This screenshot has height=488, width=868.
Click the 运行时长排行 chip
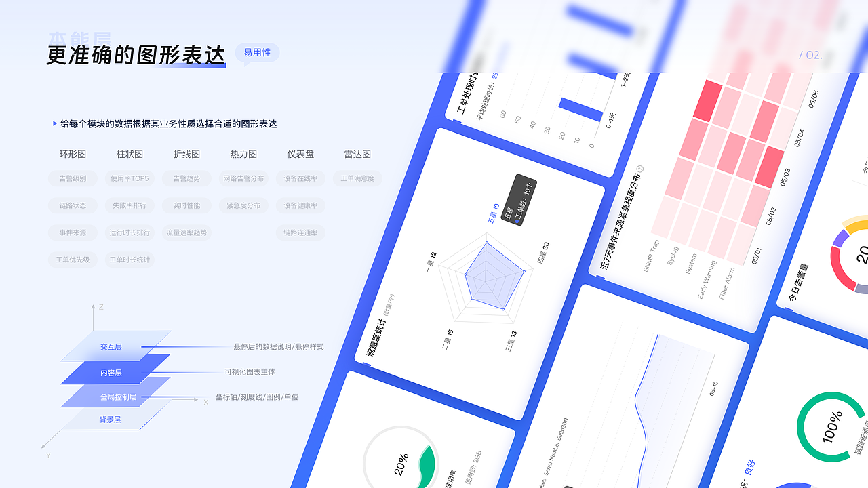point(130,232)
